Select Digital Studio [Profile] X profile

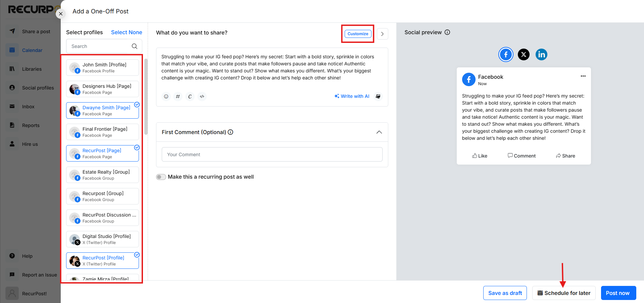pyautogui.click(x=102, y=239)
